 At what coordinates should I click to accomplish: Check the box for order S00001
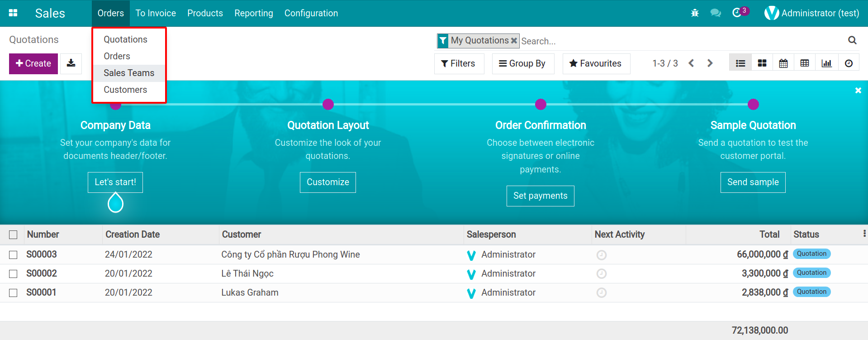pyautogui.click(x=13, y=293)
